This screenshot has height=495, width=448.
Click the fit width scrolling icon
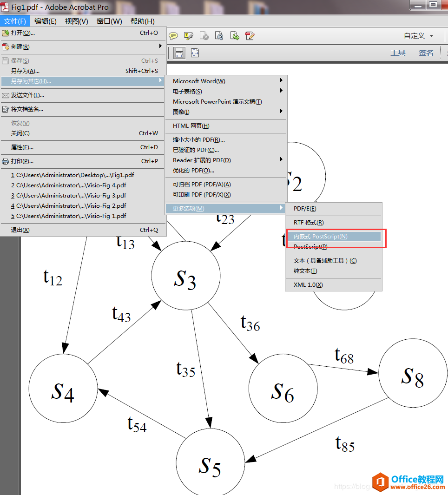pos(179,53)
